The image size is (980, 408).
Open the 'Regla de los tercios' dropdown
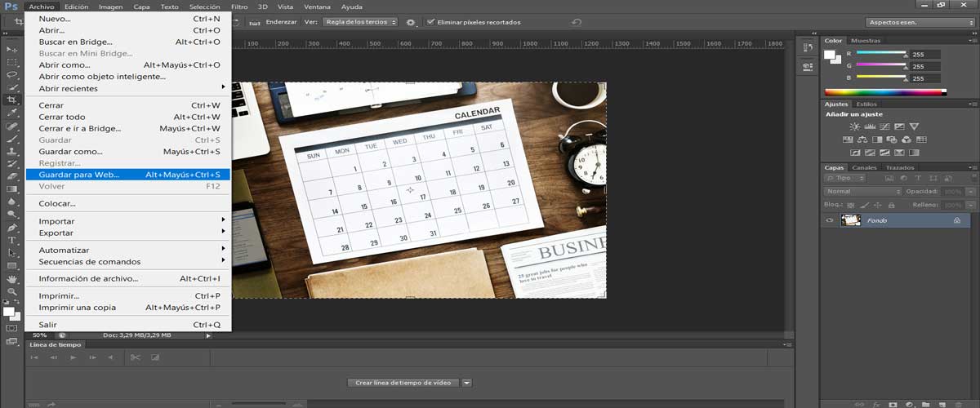coord(360,22)
